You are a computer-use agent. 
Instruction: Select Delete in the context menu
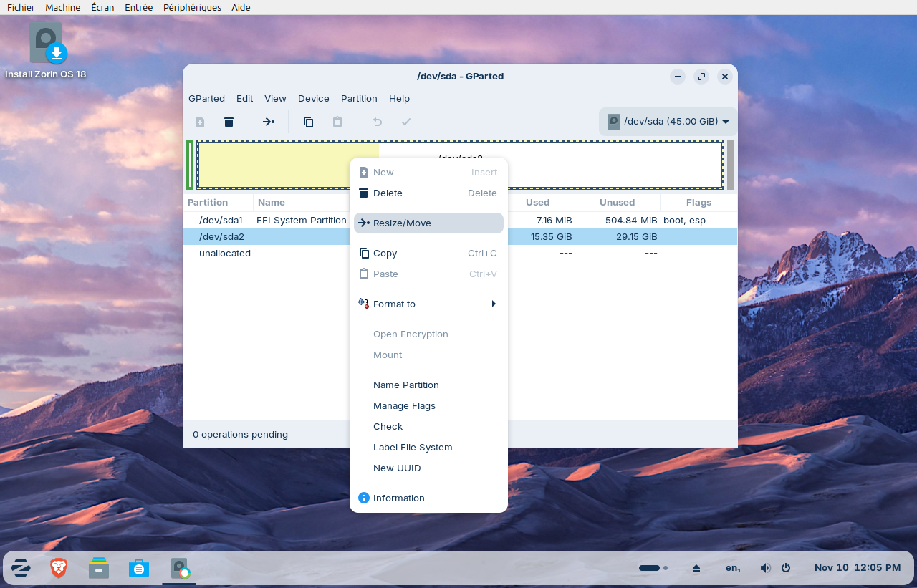(x=428, y=193)
